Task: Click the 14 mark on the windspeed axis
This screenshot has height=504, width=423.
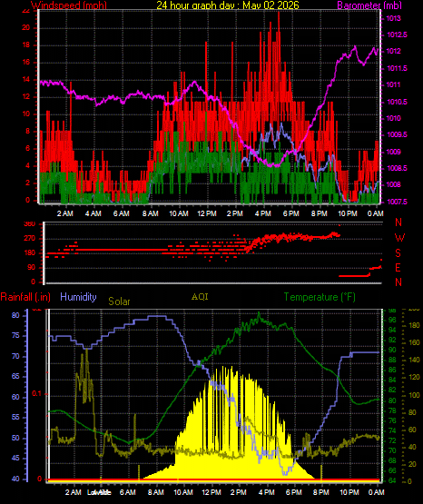Action: pos(25,79)
